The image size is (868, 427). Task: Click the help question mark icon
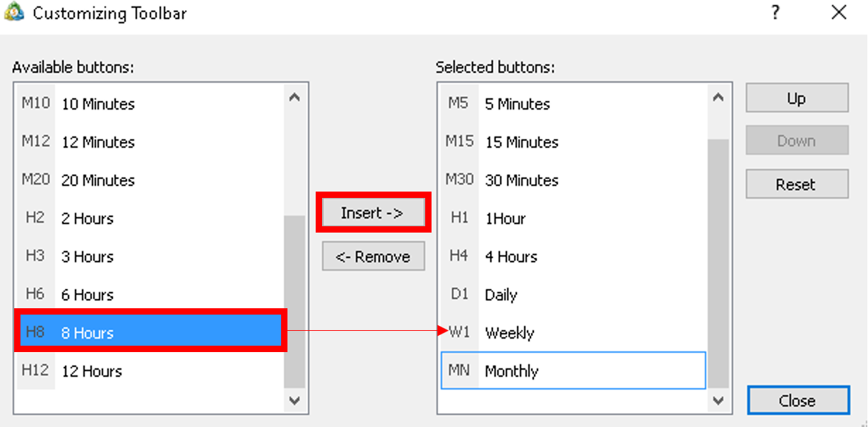(775, 12)
